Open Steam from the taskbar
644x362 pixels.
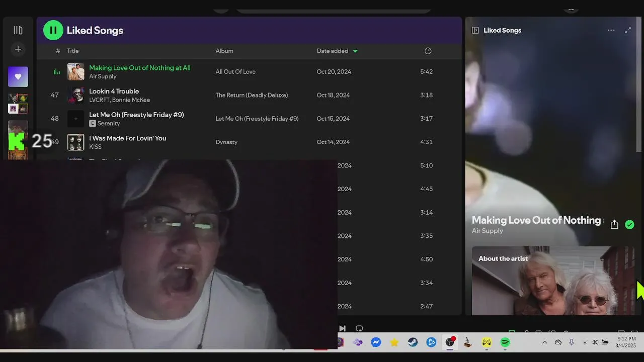pos(413,342)
